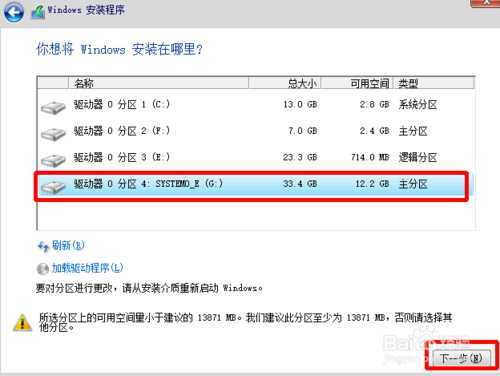Sort by the 可用空间 column header
The height and width of the screenshot is (376, 500).
[357, 83]
